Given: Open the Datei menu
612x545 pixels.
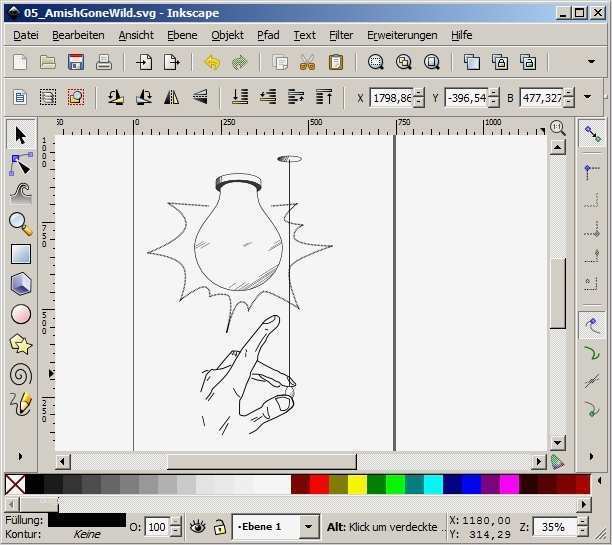Looking at the screenshot, I should (26, 35).
